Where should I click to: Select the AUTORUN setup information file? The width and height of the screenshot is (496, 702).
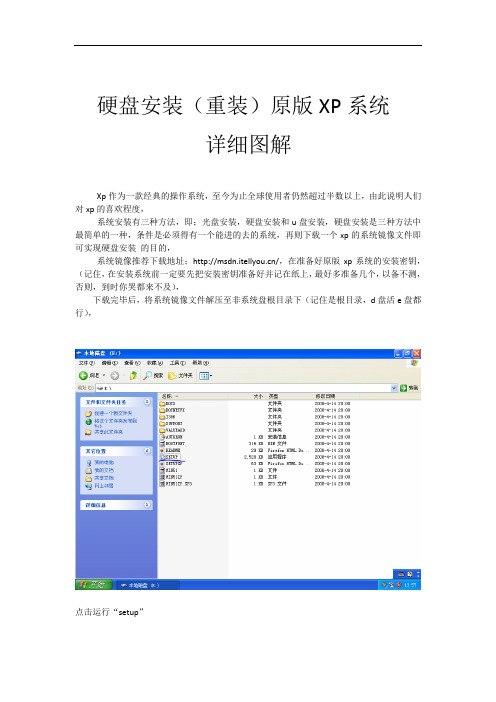click(x=171, y=437)
